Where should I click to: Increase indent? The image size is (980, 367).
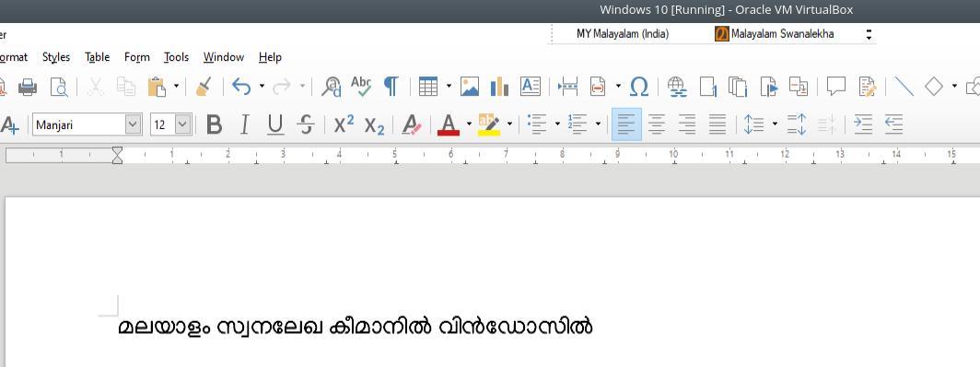(x=863, y=125)
